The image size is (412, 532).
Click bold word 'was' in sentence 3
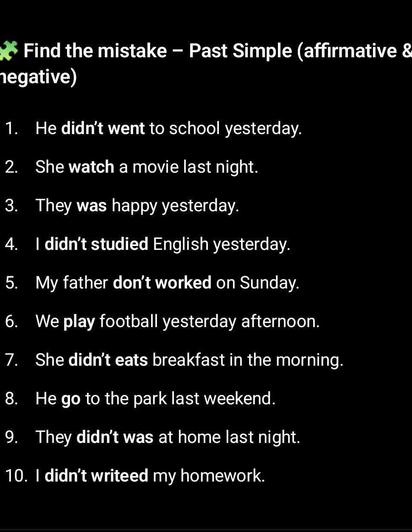[x=92, y=206]
